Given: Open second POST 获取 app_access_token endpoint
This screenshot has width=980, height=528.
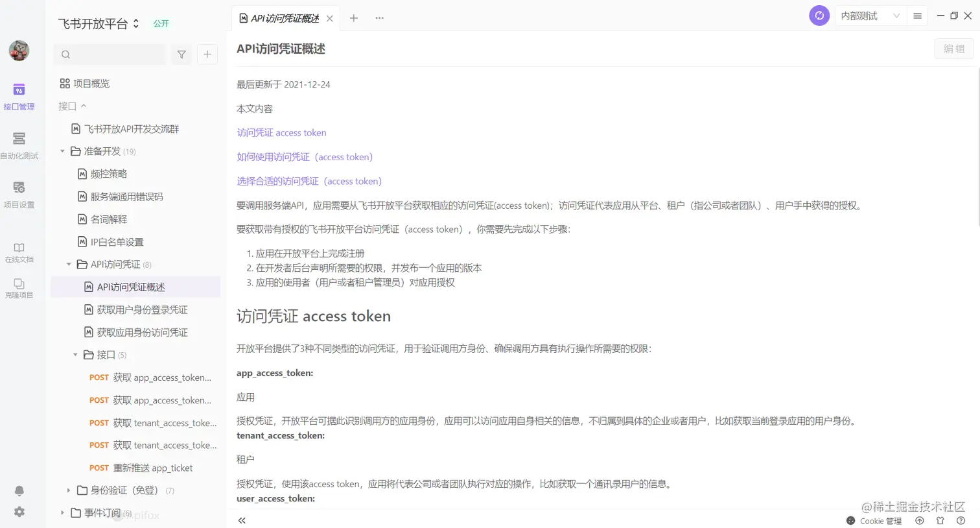Looking at the screenshot, I should tap(150, 400).
